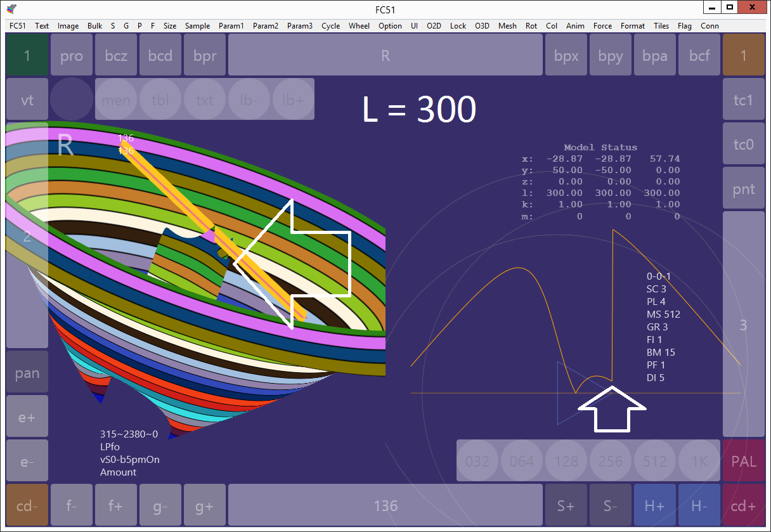Click the bottom bar showing 136
Screen dimensions: 771x532
385,505
